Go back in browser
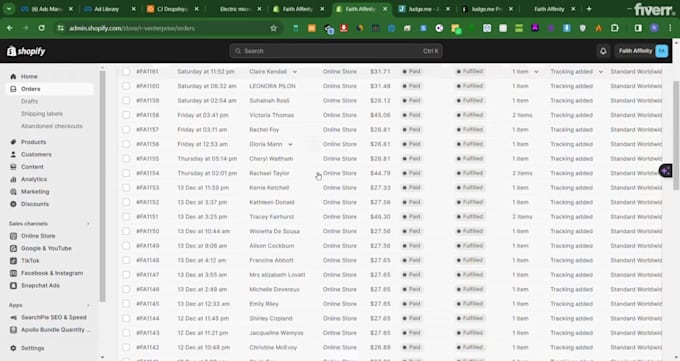The height and width of the screenshot is (361, 680). pyautogui.click(x=10, y=28)
